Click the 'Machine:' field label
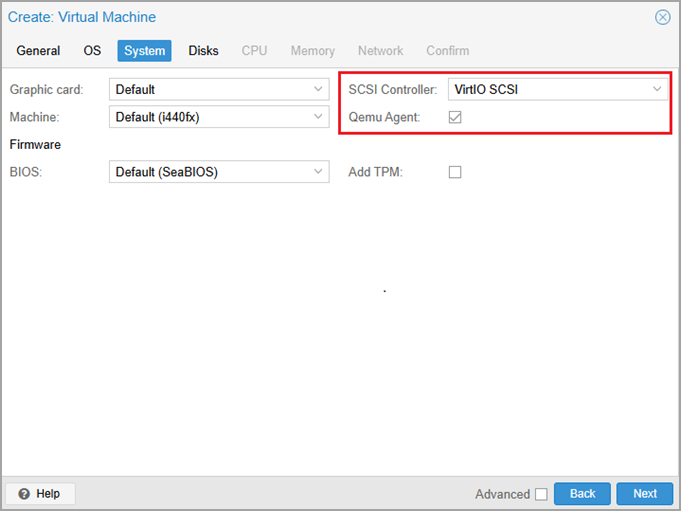 34,117
